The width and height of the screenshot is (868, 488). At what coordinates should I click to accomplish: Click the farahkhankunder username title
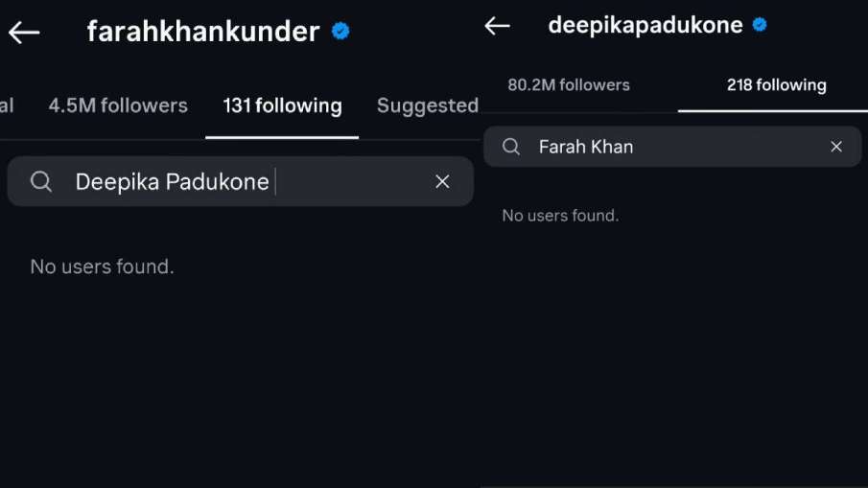(202, 32)
